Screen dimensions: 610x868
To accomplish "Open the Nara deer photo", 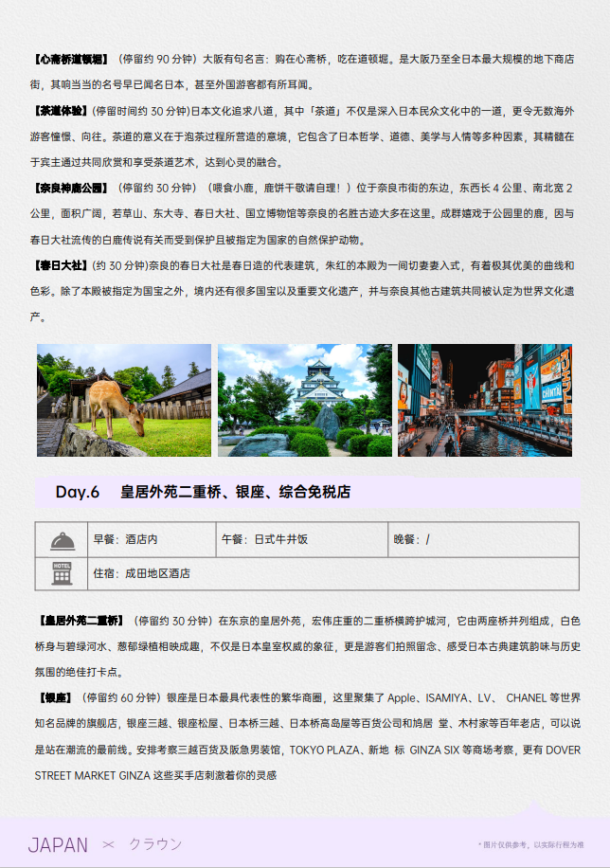I will [x=124, y=400].
